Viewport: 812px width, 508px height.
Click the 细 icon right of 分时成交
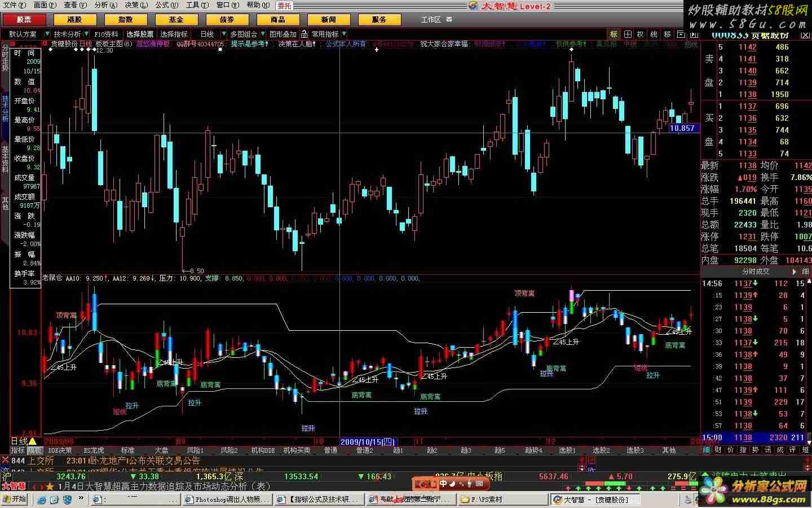click(805, 271)
